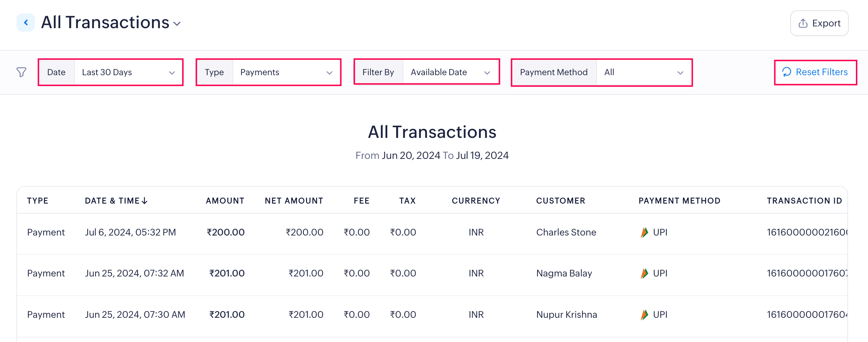Click the UPI icon in Nagma Balay row

point(644,273)
